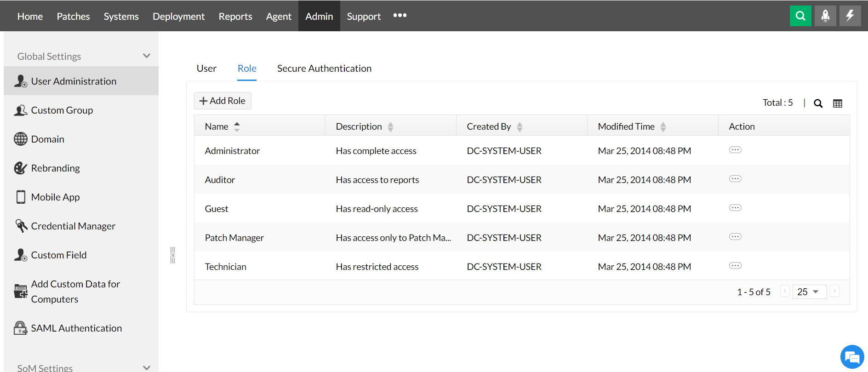Image resolution: width=868 pixels, height=372 pixels.
Task: Open action menu for Administrator role
Action: [x=735, y=150]
